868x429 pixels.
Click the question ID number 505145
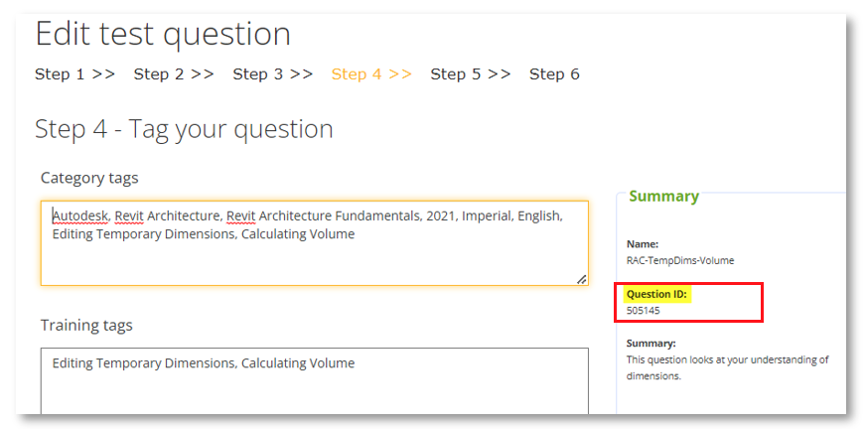(x=643, y=311)
